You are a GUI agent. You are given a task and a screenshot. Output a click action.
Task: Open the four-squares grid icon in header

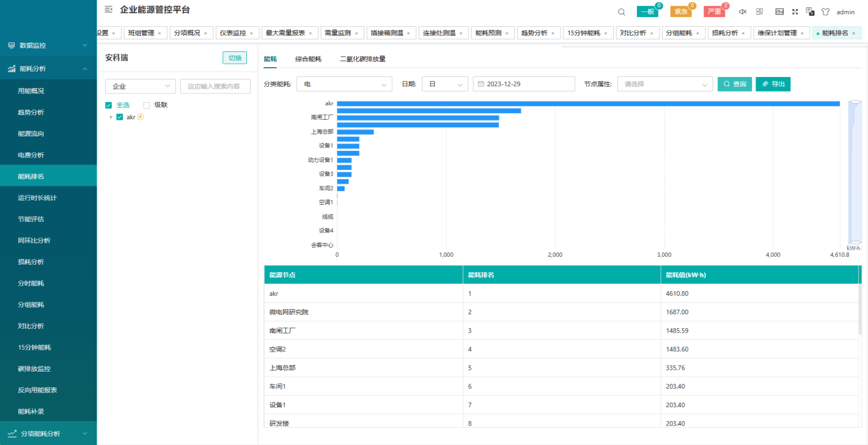(x=760, y=12)
